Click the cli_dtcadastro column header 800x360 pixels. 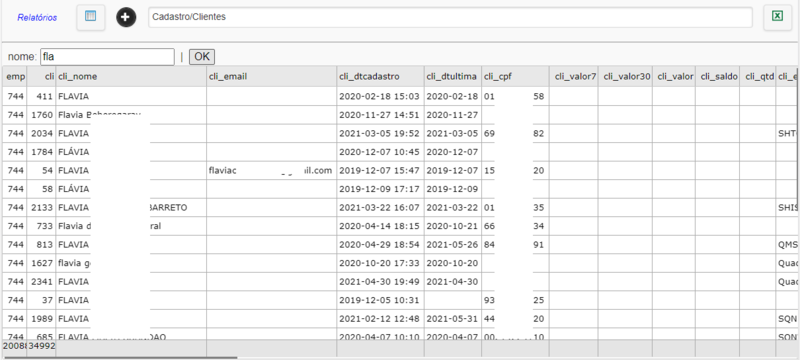[380, 76]
